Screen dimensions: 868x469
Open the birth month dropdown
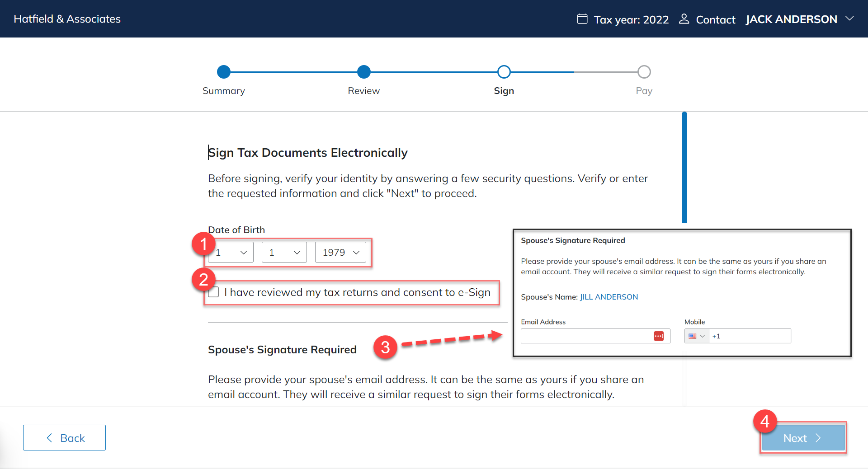tap(231, 253)
